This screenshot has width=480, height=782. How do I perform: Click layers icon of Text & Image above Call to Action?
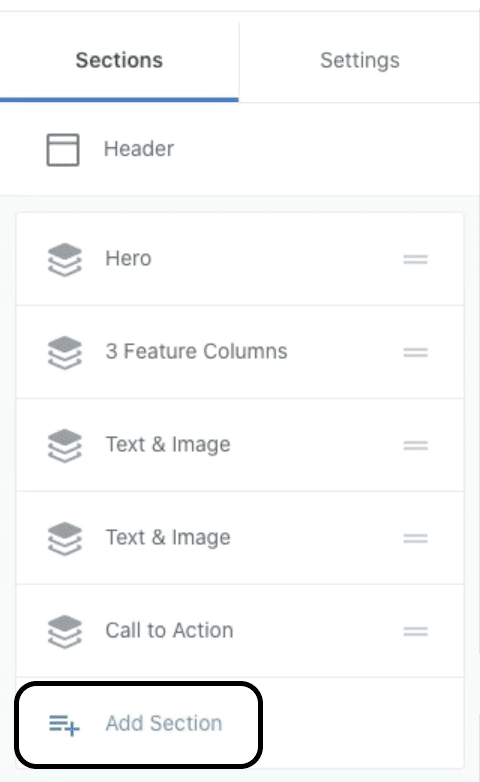click(x=64, y=539)
